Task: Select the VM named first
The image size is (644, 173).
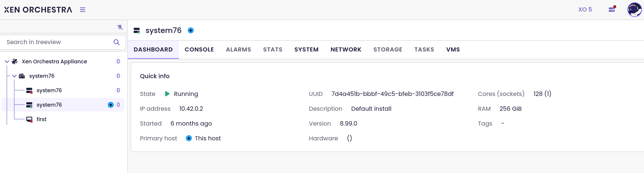Action: [x=41, y=119]
